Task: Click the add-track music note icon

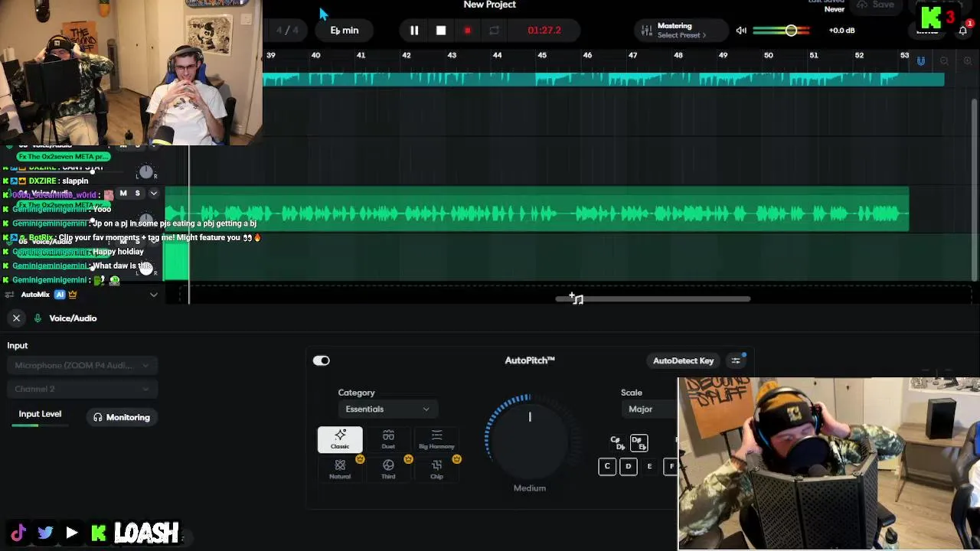Action: click(x=576, y=298)
